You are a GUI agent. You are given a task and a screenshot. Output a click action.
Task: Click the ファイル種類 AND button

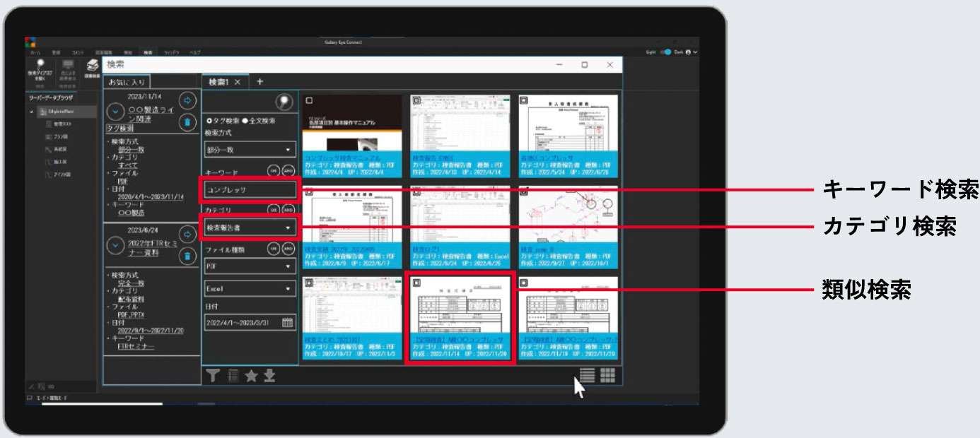click(x=288, y=249)
